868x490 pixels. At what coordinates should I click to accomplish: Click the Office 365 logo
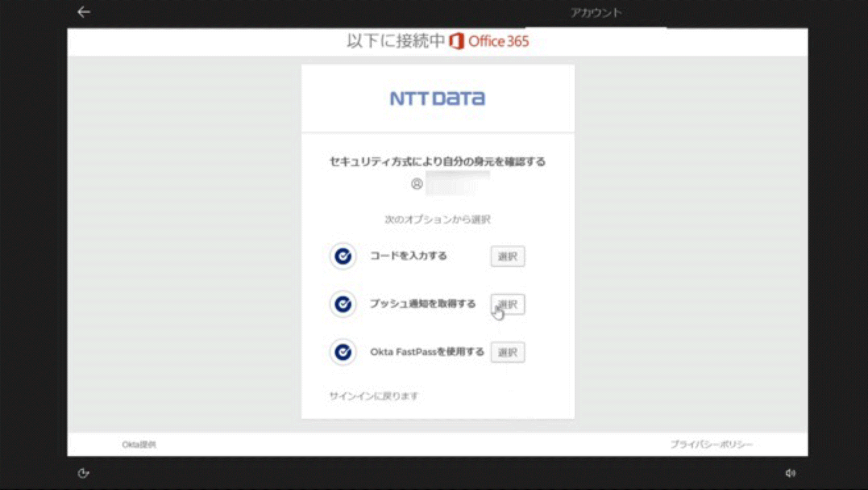(489, 41)
